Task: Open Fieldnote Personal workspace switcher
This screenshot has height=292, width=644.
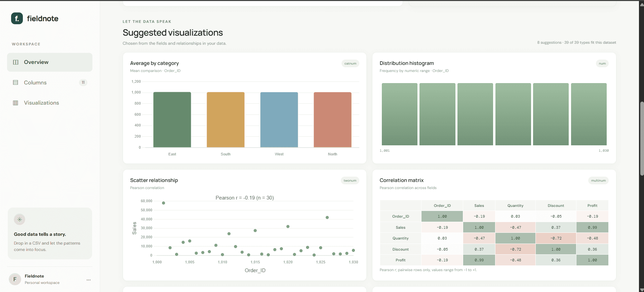Action: click(x=50, y=279)
